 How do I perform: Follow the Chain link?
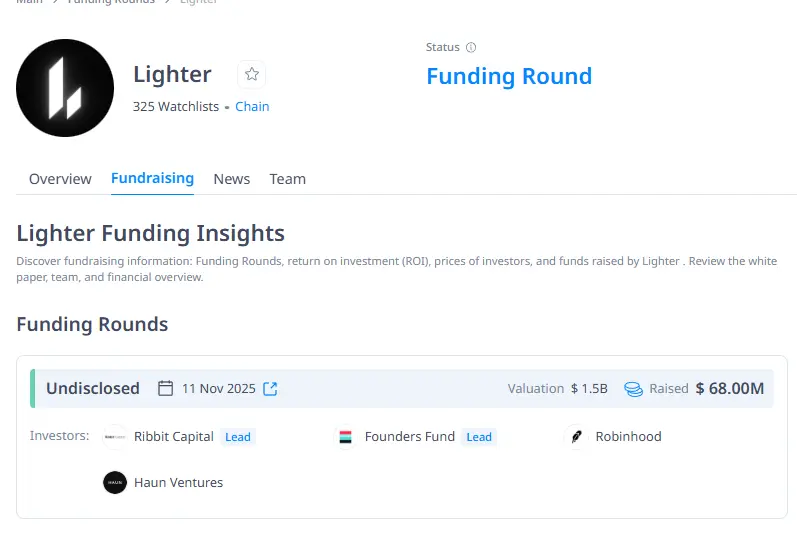[252, 107]
